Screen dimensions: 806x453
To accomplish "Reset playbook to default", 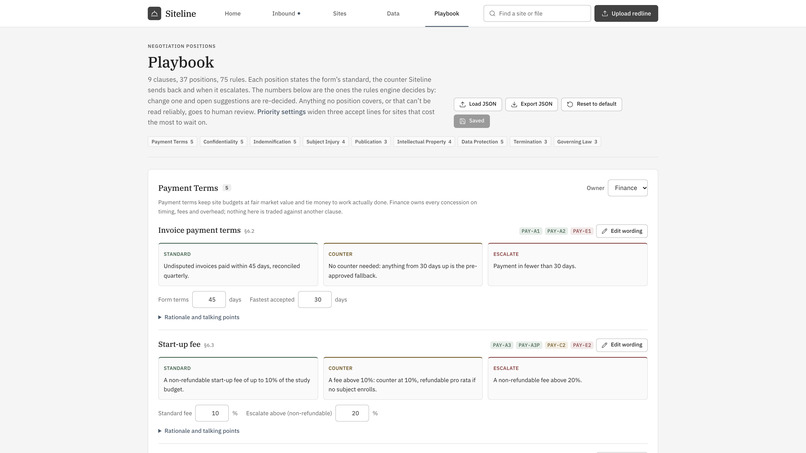I will [x=591, y=104].
